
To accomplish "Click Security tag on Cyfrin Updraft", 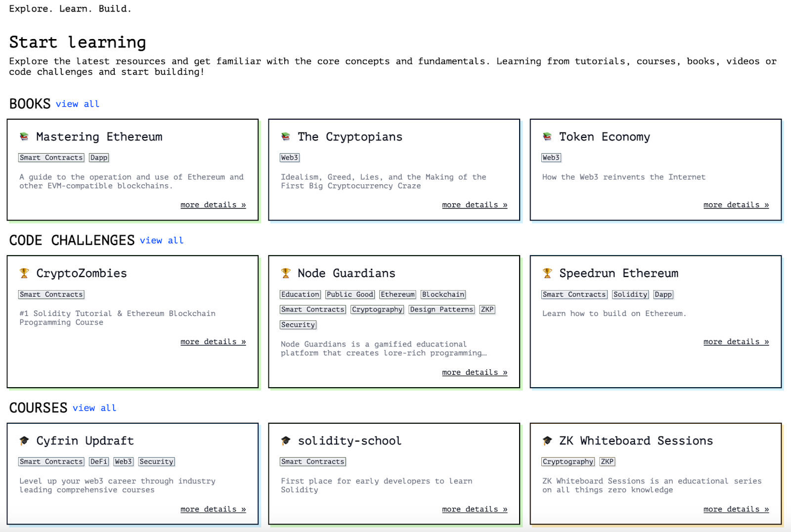I will pos(157,462).
